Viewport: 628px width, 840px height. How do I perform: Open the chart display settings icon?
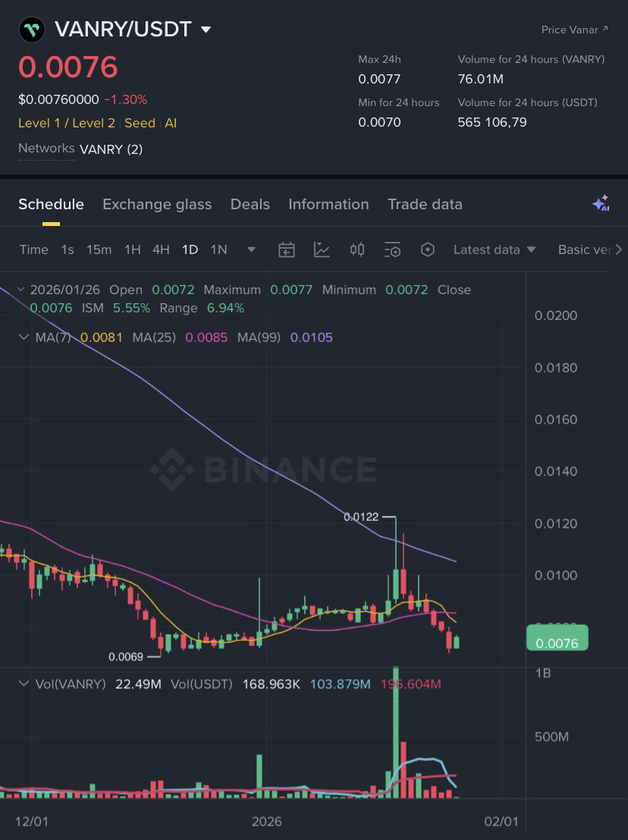(392, 249)
